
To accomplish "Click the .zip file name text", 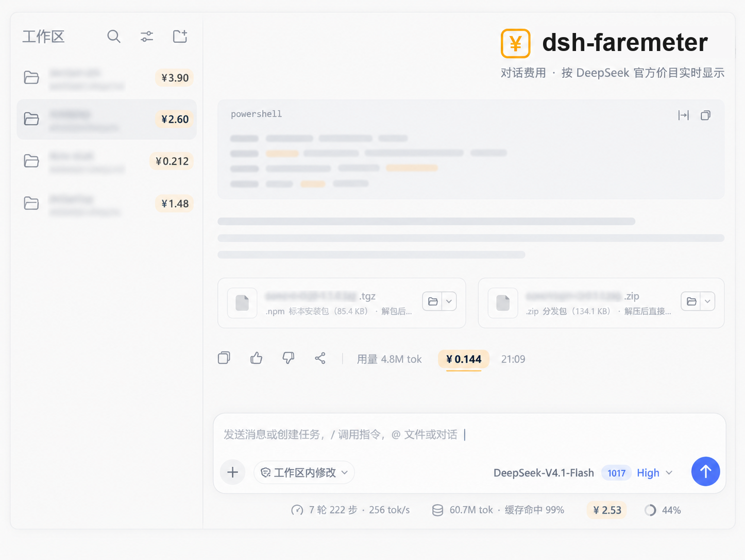I will pyautogui.click(x=582, y=296).
